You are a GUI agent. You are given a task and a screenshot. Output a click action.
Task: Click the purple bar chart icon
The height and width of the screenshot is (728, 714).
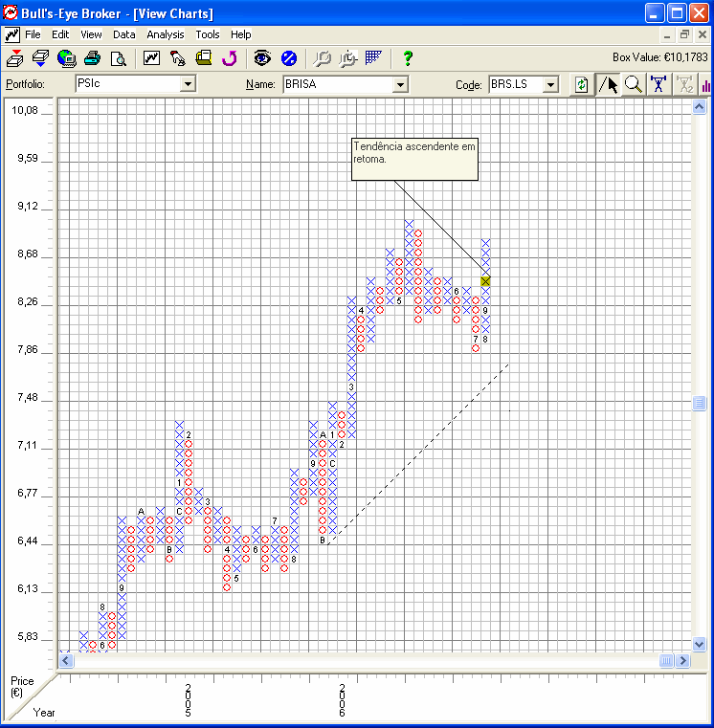pos(706,85)
